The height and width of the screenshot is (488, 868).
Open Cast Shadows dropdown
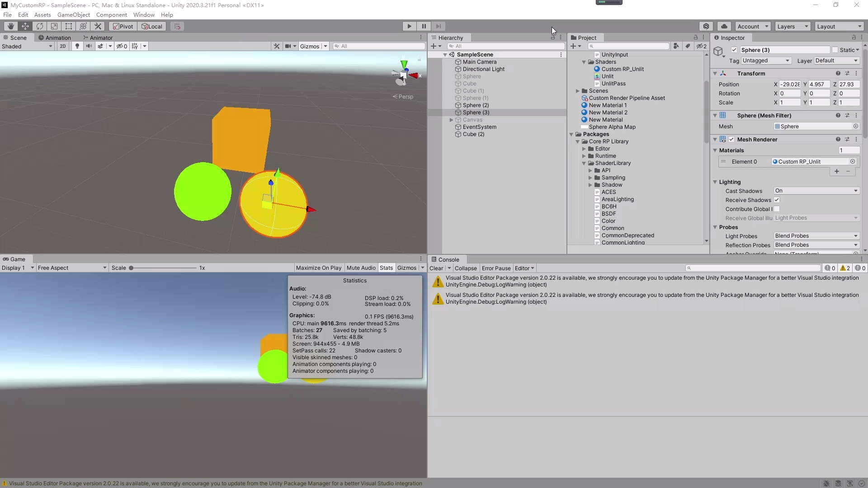tap(816, 191)
